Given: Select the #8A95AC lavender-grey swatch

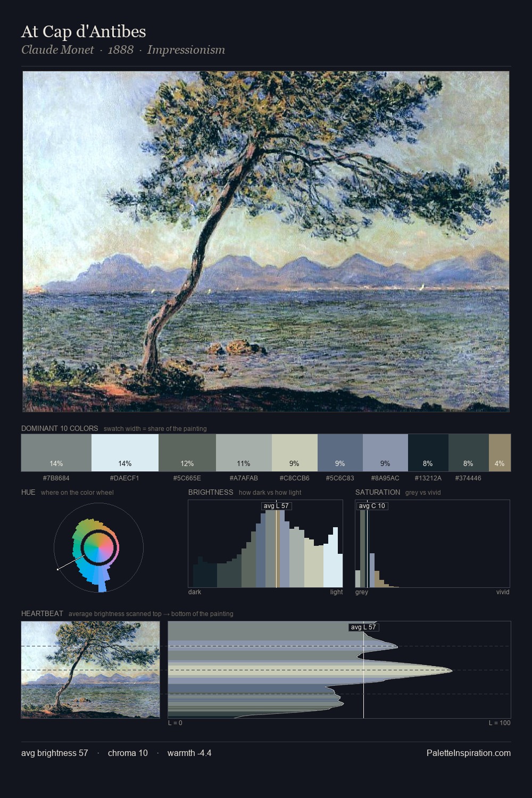Looking at the screenshot, I should (x=385, y=453).
